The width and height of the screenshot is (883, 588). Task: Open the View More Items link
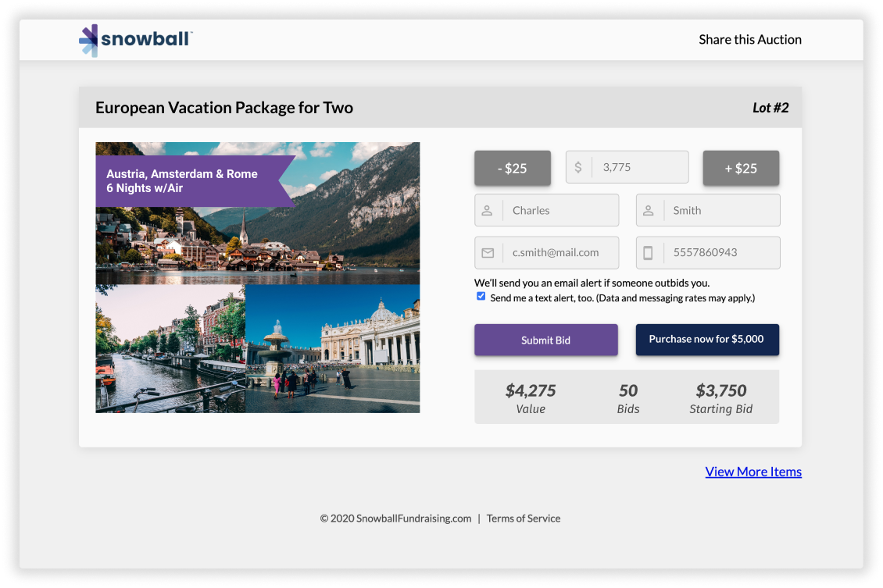(x=753, y=472)
